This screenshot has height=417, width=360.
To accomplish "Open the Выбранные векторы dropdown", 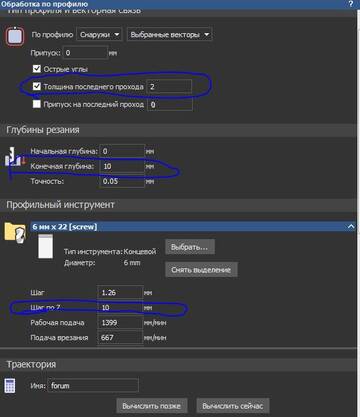I will click(x=169, y=35).
